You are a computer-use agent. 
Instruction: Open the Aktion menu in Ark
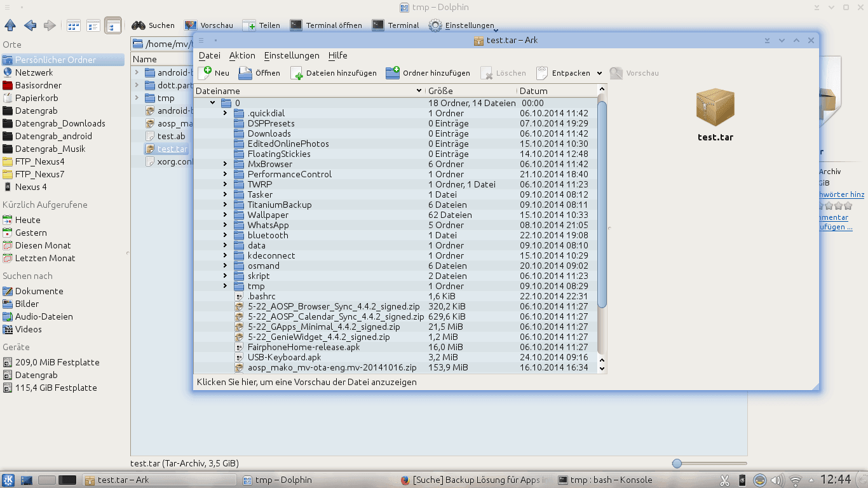click(242, 55)
